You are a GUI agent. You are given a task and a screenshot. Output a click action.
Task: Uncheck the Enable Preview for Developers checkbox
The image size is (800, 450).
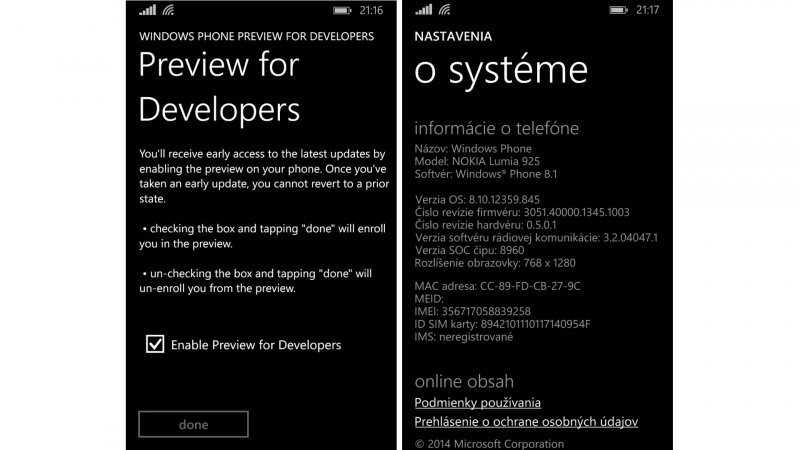[x=155, y=345]
